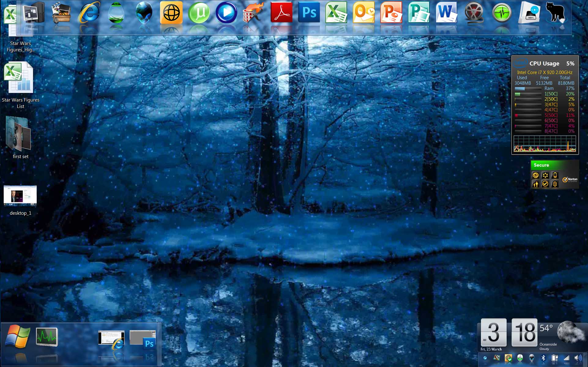Image resolution: width=588 pixels, height=367 pixels.
Task: Open Norton checkmark scan icon
Action: (545, 184)
